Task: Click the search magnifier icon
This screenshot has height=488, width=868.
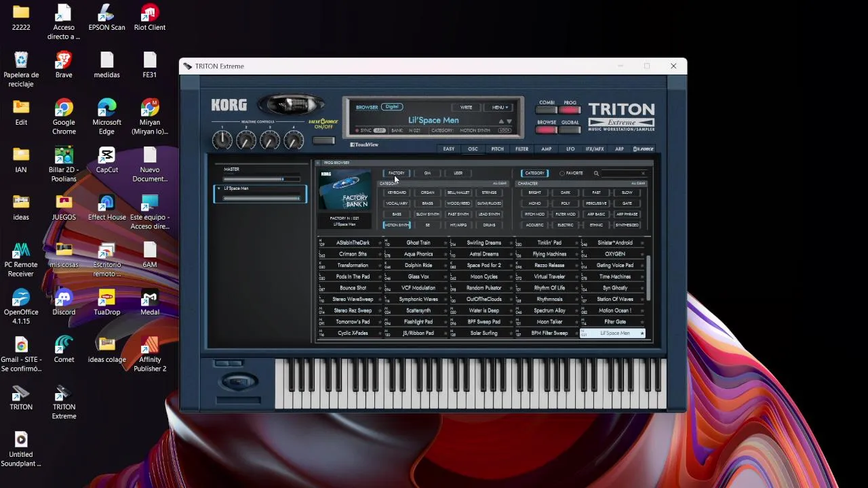Action: [x=596, y=174]
